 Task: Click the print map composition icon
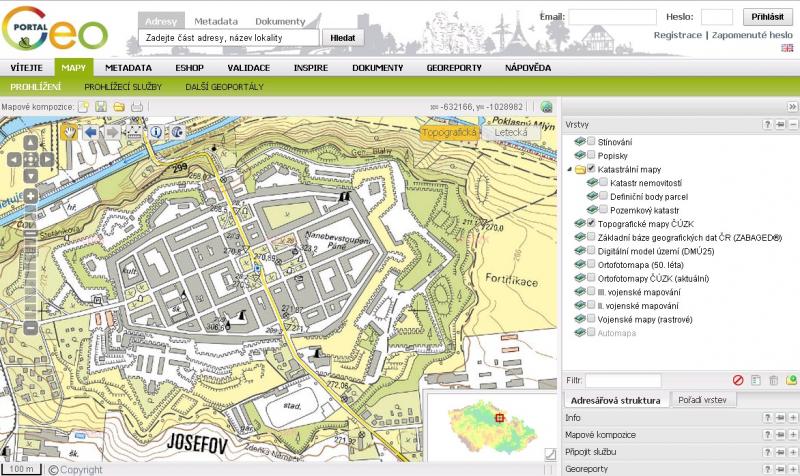coord(137,106)
